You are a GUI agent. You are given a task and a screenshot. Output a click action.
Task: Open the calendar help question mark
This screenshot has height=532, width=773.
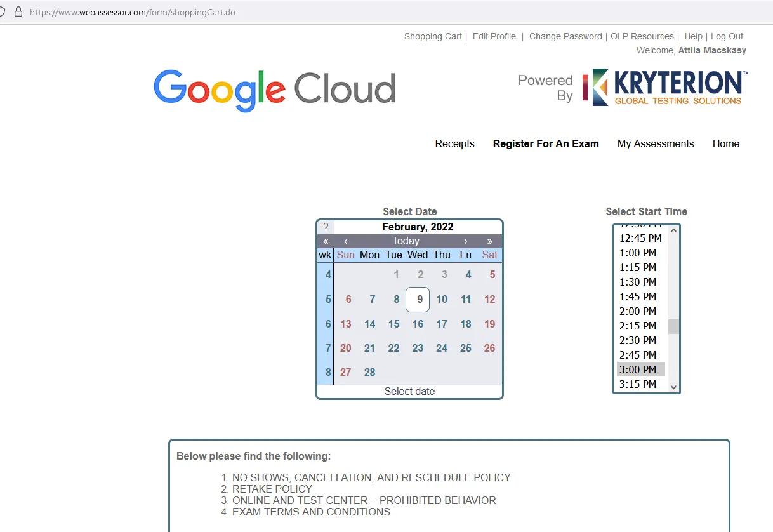[x=326, y=227]
